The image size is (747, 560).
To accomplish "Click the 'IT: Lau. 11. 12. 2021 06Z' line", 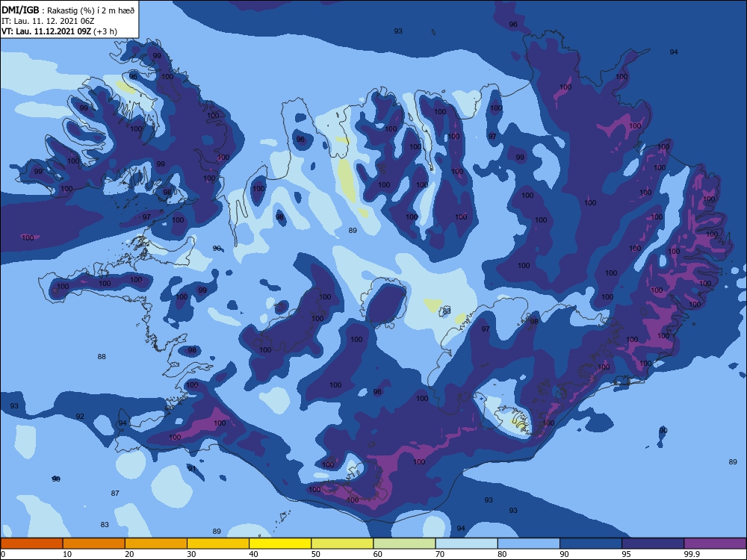I will pyautogui.click(x=48, y=21).
